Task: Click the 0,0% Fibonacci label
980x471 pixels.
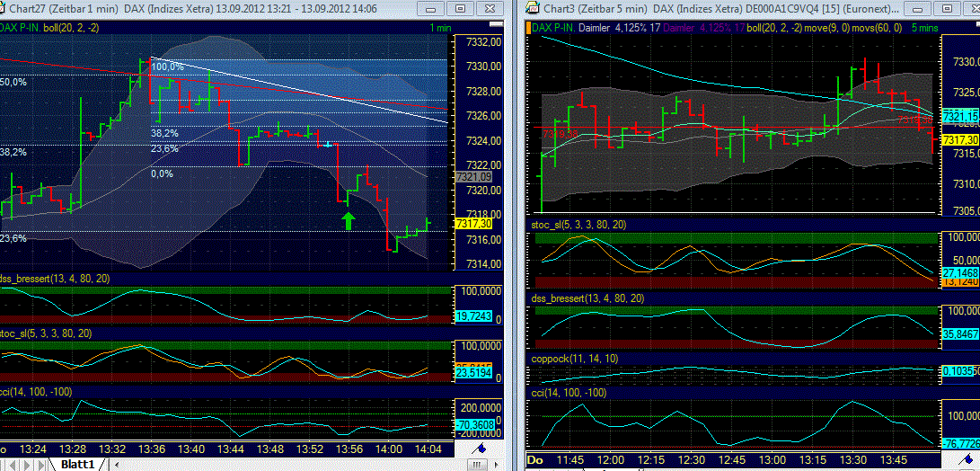Action: pos(162,173)
